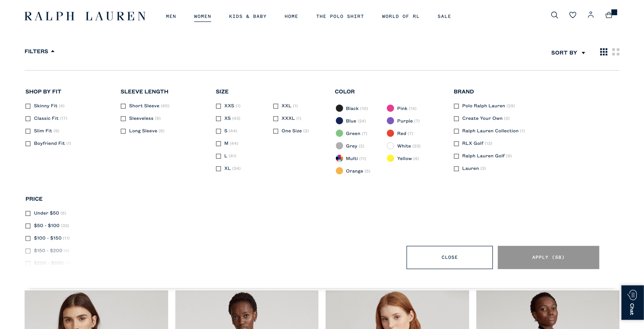Pick the Blue color swatch
Screen dimensions: 644x329
point(339,121)
